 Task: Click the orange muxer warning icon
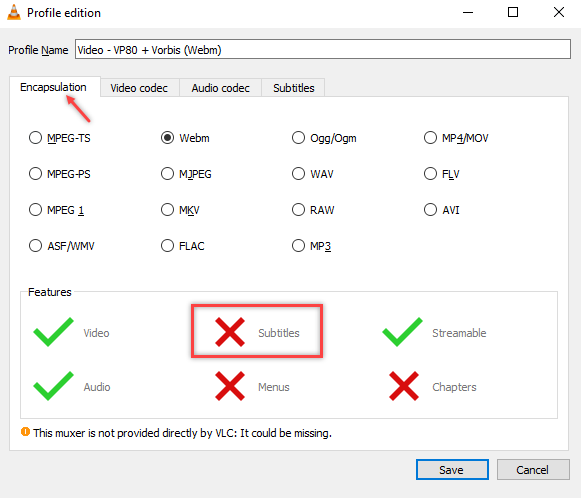click(25, 432)
